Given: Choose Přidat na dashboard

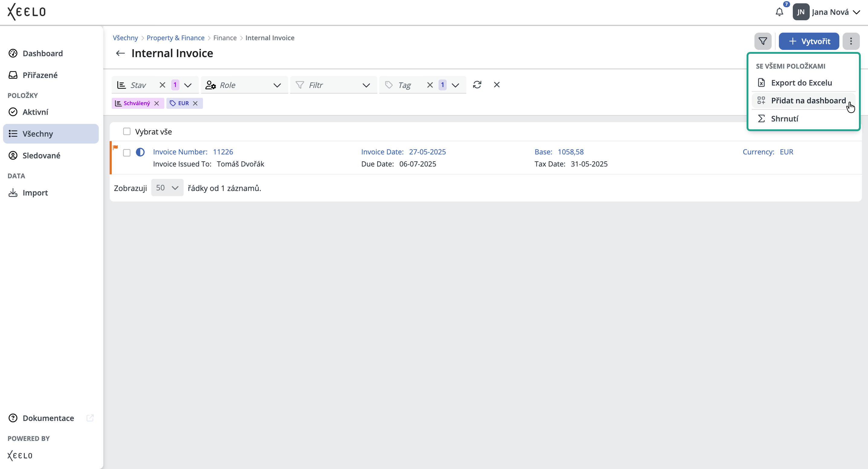Looking at the screenshot, I should click(x=803, y=100).
